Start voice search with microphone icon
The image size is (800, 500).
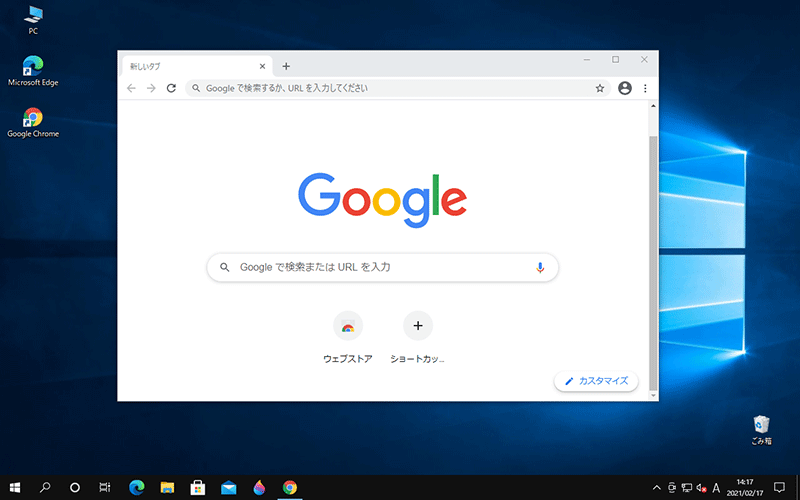(x=540, y=267)
